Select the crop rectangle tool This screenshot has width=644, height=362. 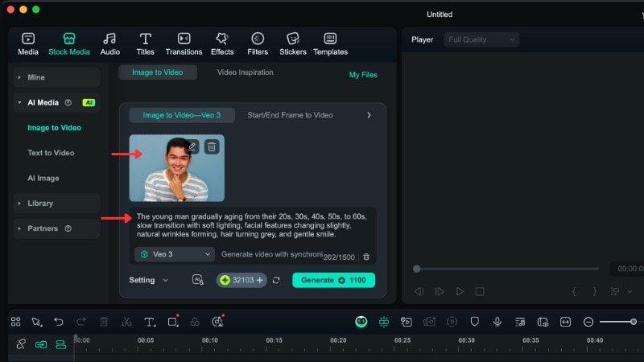click(x=173, y=321)
